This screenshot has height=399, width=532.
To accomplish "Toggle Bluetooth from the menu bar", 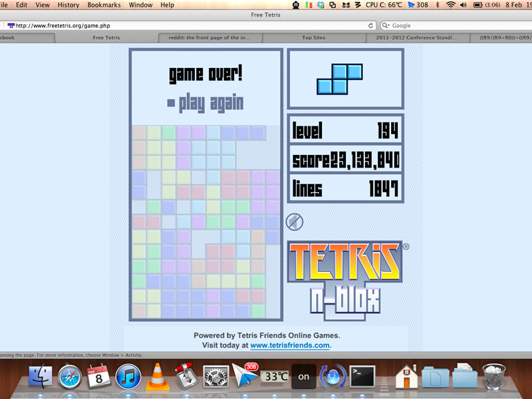I will click(x=437, y=5).
